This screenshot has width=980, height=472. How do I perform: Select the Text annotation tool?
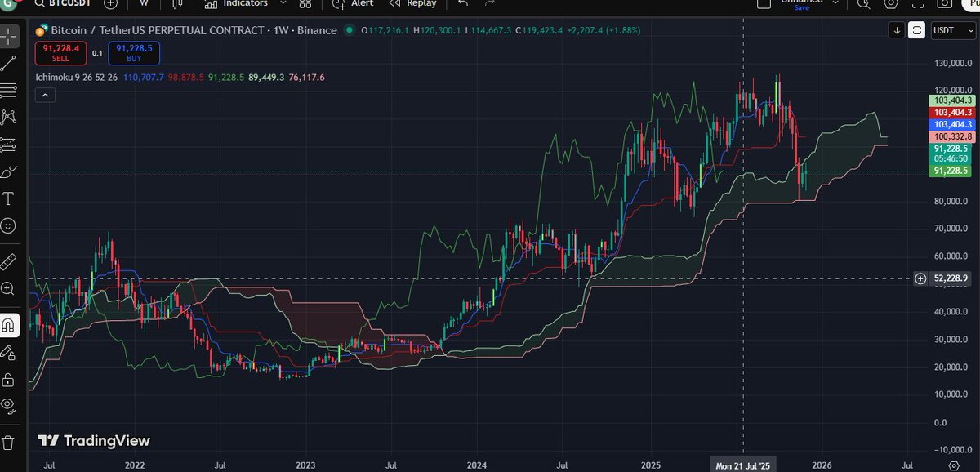(x=9, y=198)
